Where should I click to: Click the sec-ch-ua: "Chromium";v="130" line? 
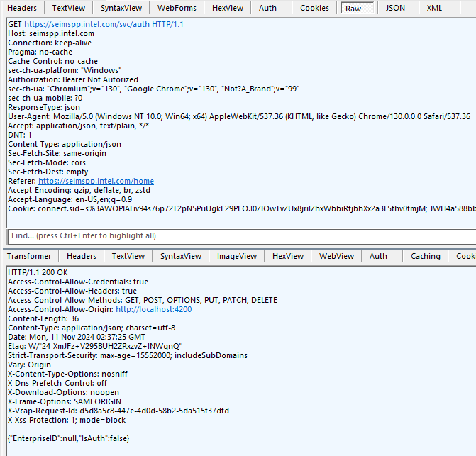pos(154,89)
